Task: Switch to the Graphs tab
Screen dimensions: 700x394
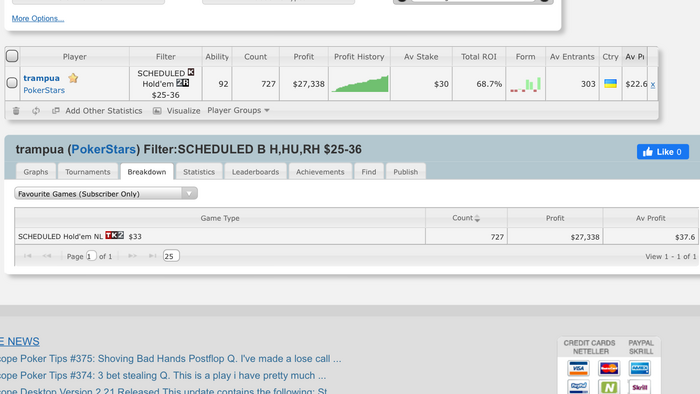Action: [36, 172]
